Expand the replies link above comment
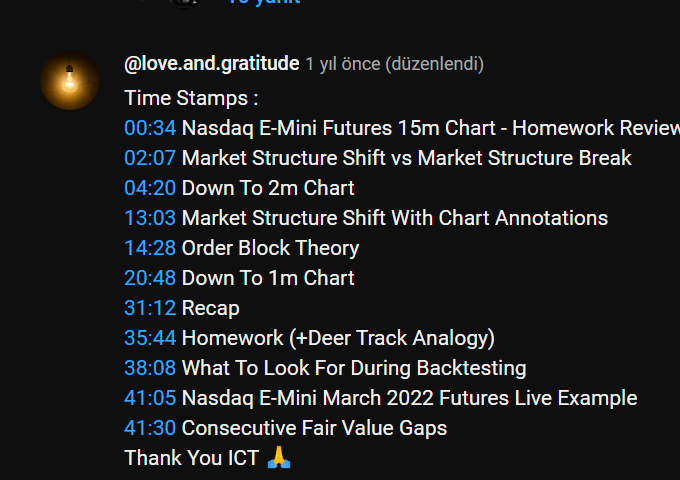 point(264,2)
